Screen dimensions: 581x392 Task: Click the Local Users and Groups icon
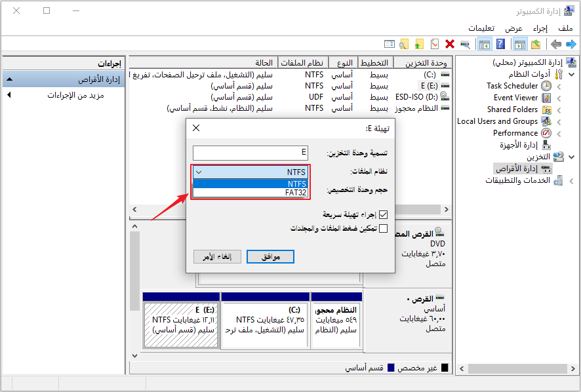pyautogui.click(x=546, y=121)
